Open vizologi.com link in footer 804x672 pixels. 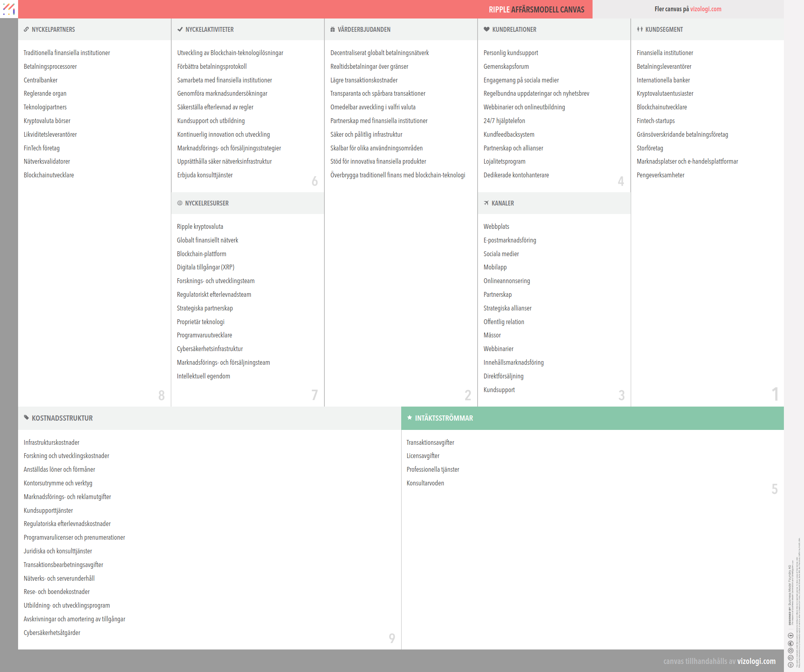tap(756, 661)
